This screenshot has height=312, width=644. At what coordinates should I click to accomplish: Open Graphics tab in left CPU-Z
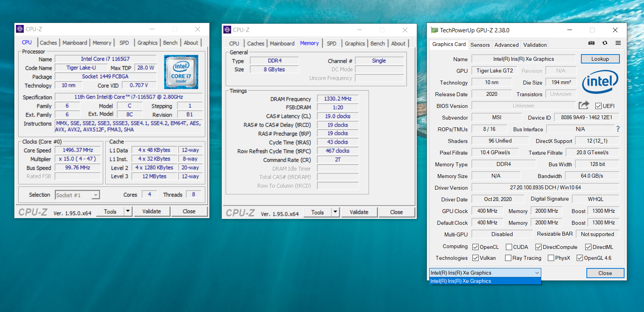point(147,43)
